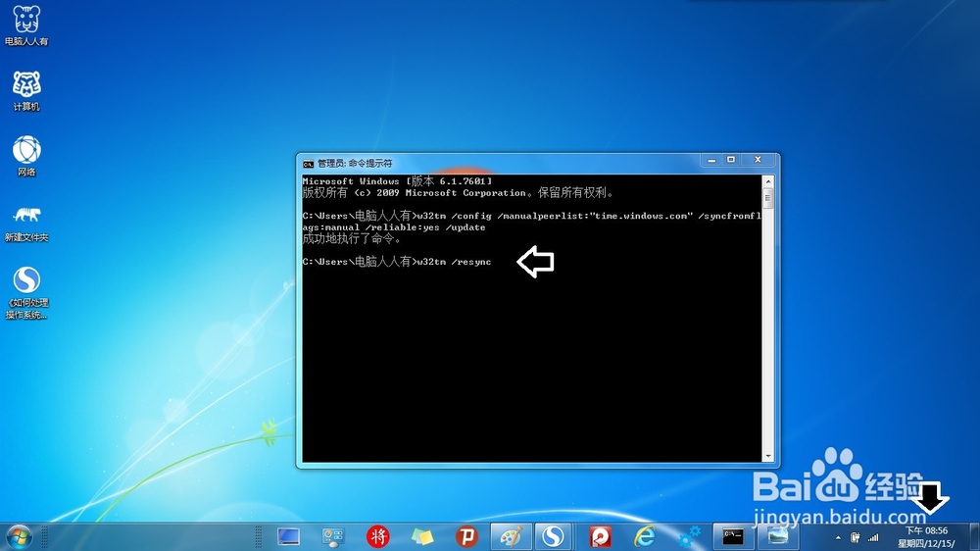
Task: Open the 网络 desktop icon
Action: 26,156
